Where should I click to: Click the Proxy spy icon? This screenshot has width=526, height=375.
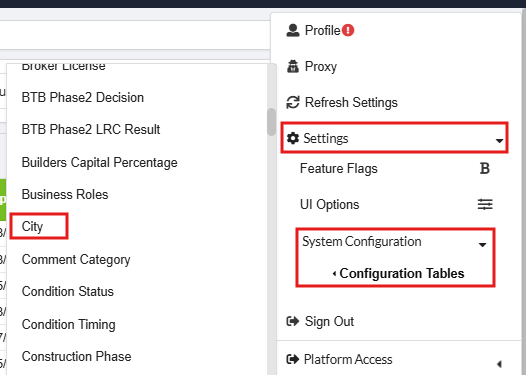[293, 66]
